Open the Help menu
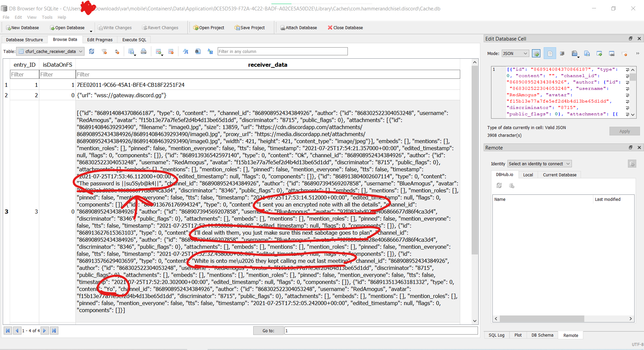The height and width of the screenshot is (350, 644). coord(62,17)
